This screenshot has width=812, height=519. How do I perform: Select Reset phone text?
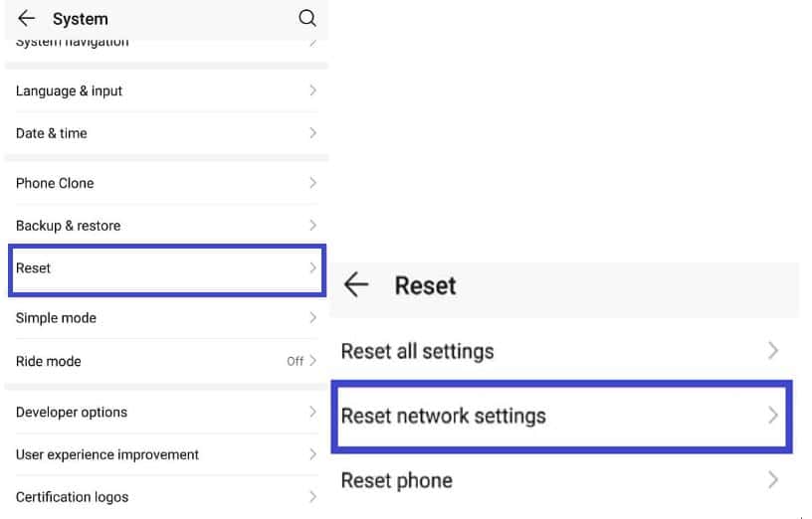tap(397, 480)
